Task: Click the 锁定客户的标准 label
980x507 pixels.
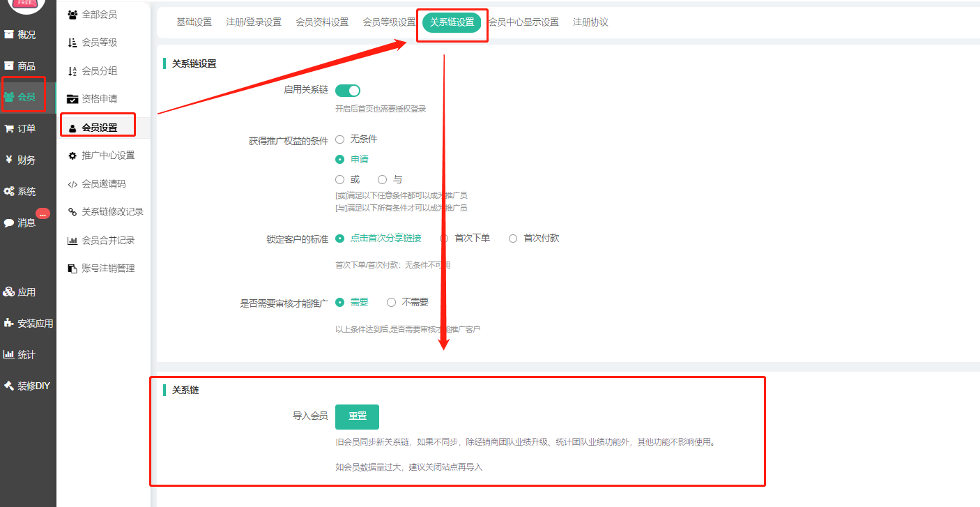Action: click(x=297, y=239)
